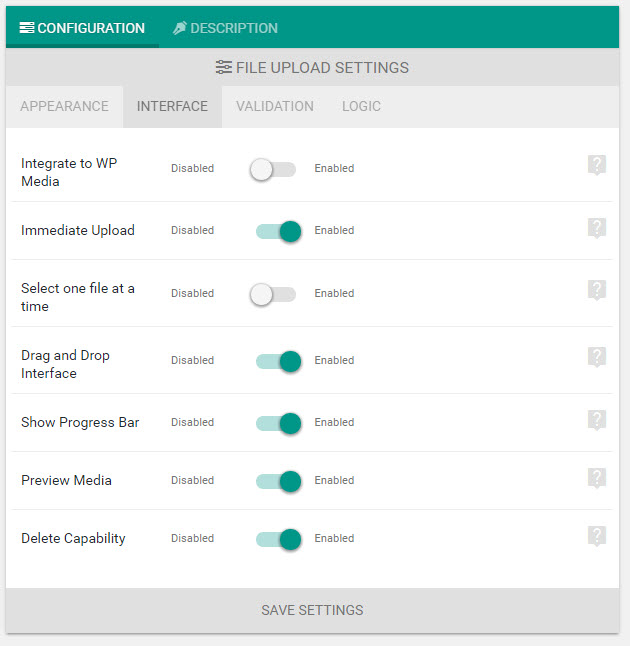Open the Validation tab
Viewport: 630px width, 646px height.
click(274, 106)
